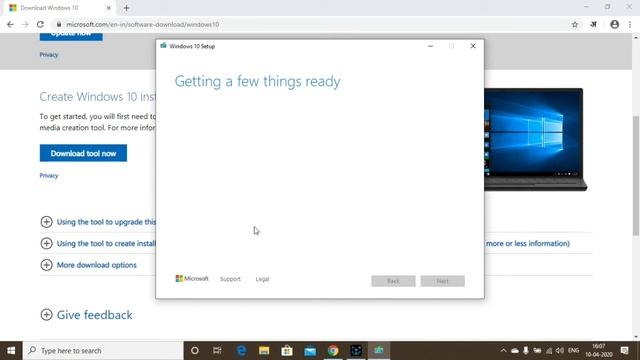
Task: Close the Windows 10 Setup window
Action: 473,46
